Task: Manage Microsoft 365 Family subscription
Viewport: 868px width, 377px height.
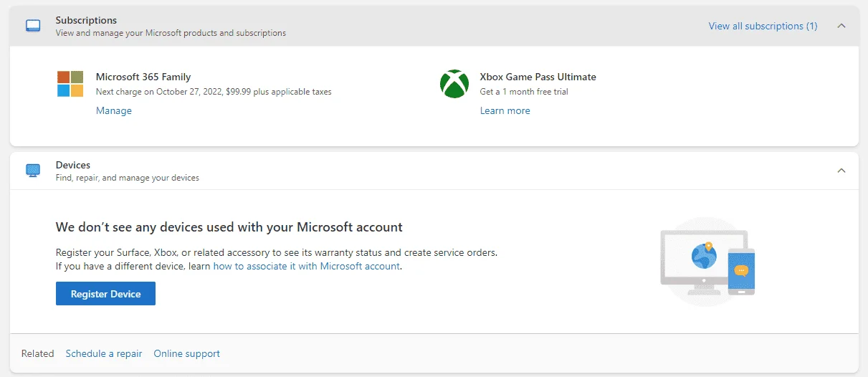Action: 114,110
